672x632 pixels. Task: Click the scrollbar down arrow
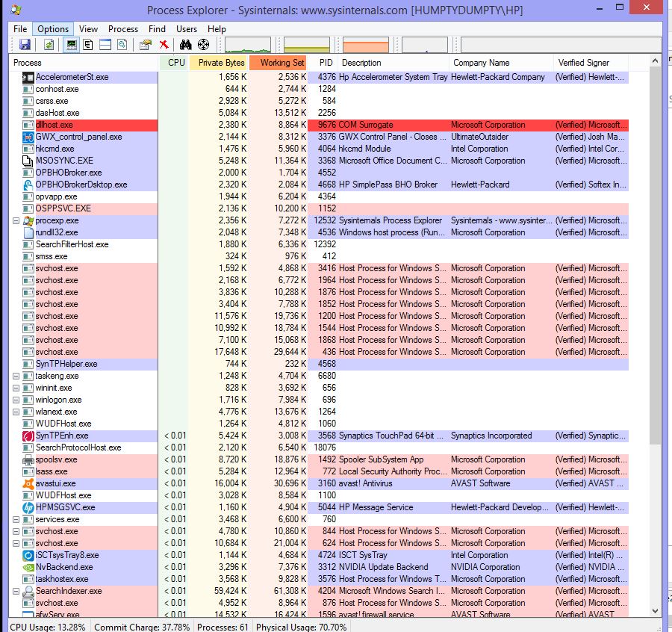[x=655, y=611]
